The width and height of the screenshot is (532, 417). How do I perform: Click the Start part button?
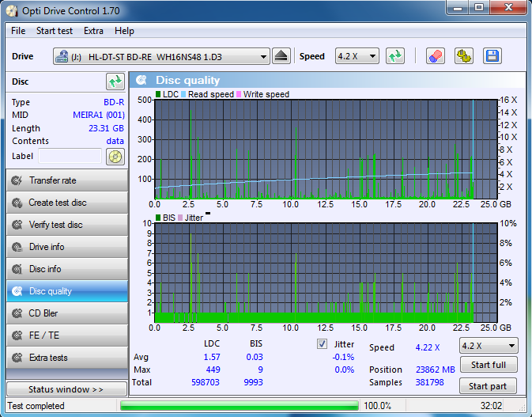point(488,386)
